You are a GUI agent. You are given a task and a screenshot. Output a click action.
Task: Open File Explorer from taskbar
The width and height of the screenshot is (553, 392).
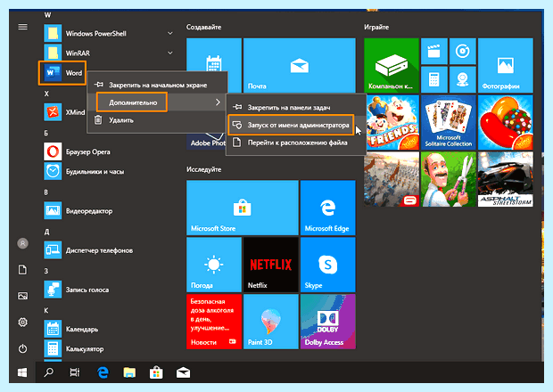pyautogui.click(x=129, y=372)
